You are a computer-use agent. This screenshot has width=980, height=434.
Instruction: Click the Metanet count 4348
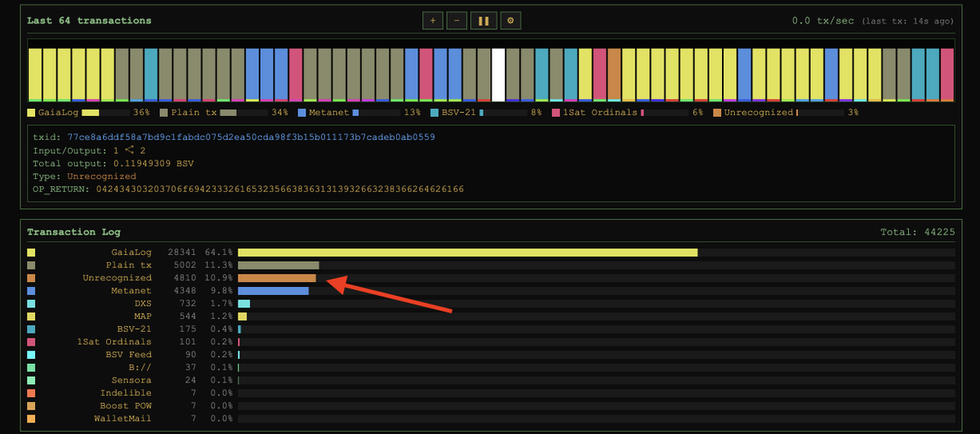pyautogui.click(x=185, y=291)
